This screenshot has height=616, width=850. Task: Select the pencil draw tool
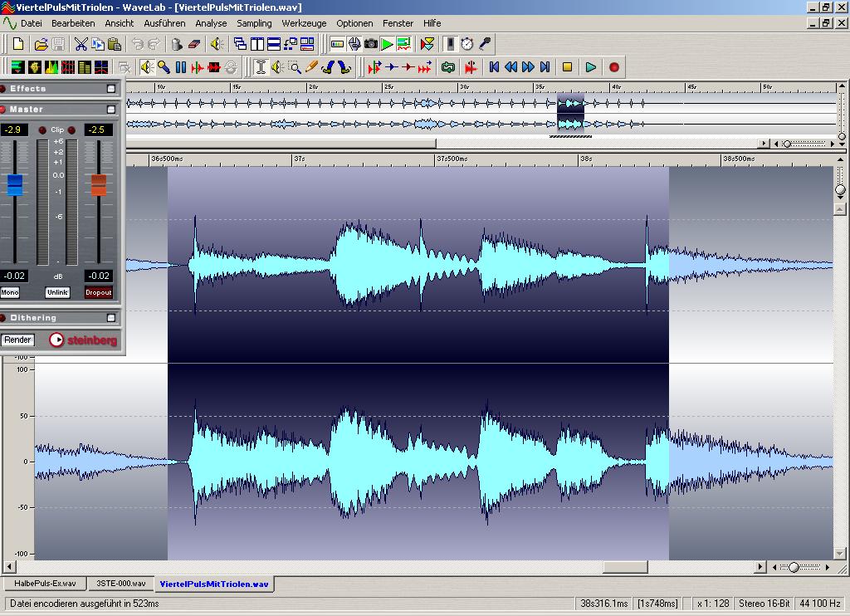coord(311,67)
